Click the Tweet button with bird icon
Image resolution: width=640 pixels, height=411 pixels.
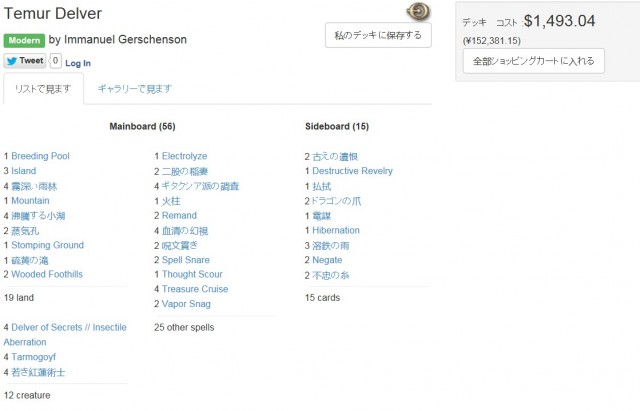(x=25, y=61)
